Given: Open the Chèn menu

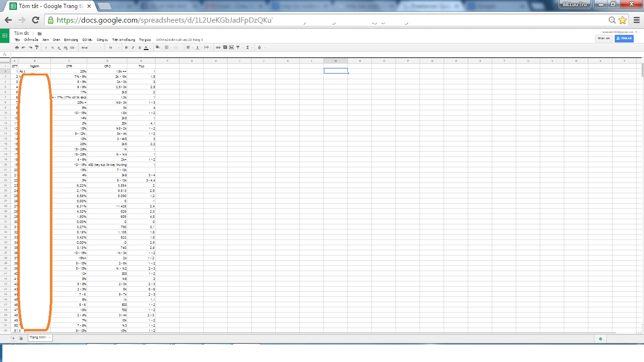Looking at the screenshot, I should (57, 40).
